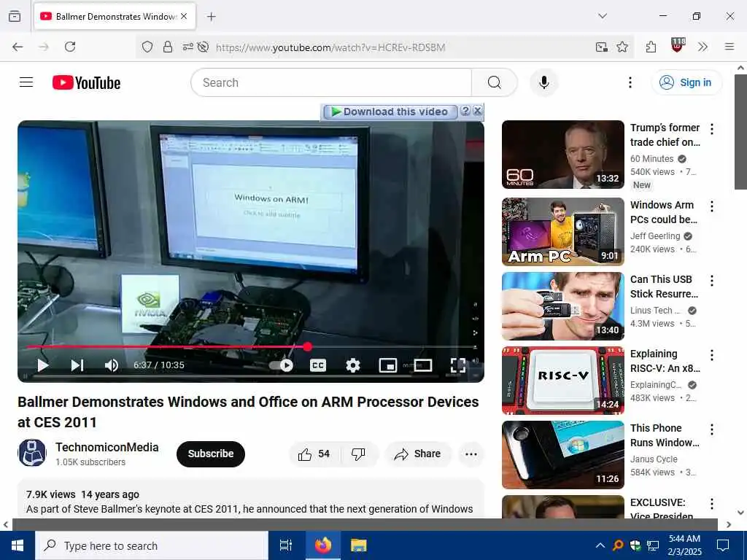Open the YouTube hamburger guide menu
This screenshot has width=747, height=560.
click(26, 82)
